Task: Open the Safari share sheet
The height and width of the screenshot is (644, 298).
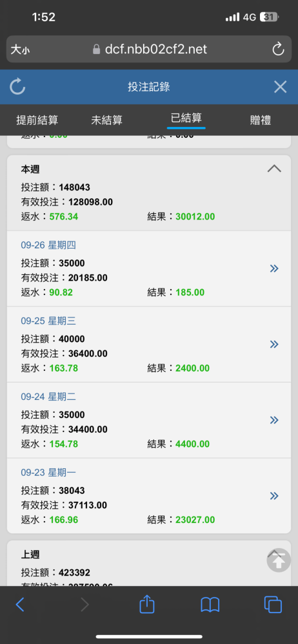Action: pyautogui.click(x=146, y=604)
